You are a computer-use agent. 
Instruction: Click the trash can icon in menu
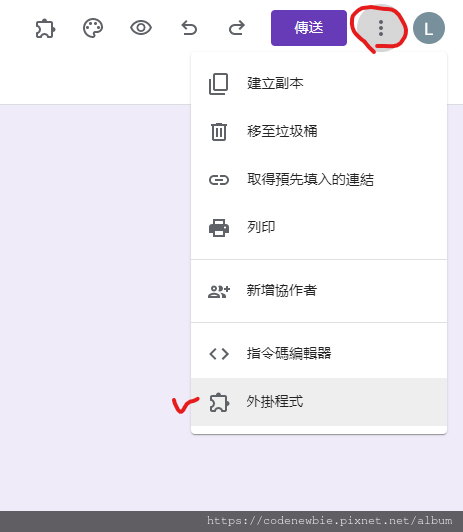tap(219, 132)
